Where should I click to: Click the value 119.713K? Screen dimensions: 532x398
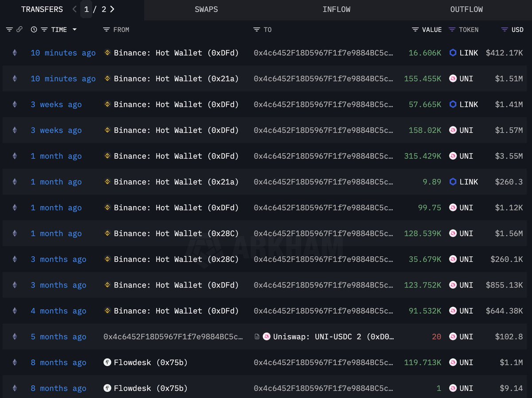pyautogui.click(x=422, y=363)
